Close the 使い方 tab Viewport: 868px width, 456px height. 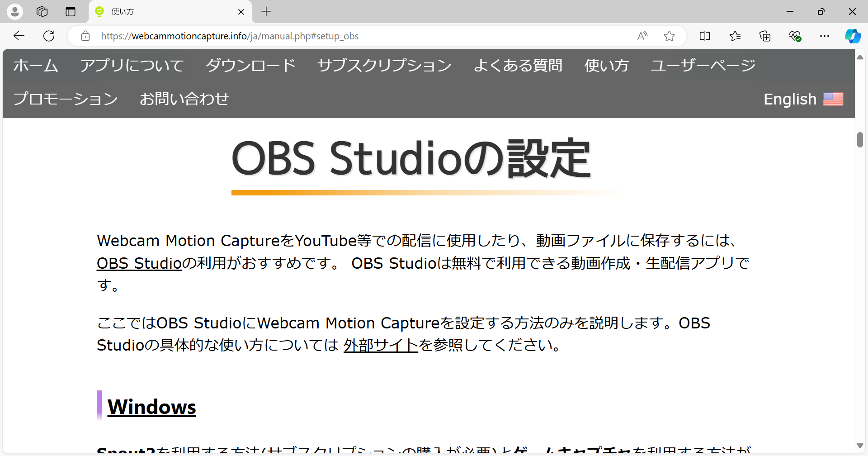coord(241,12)
